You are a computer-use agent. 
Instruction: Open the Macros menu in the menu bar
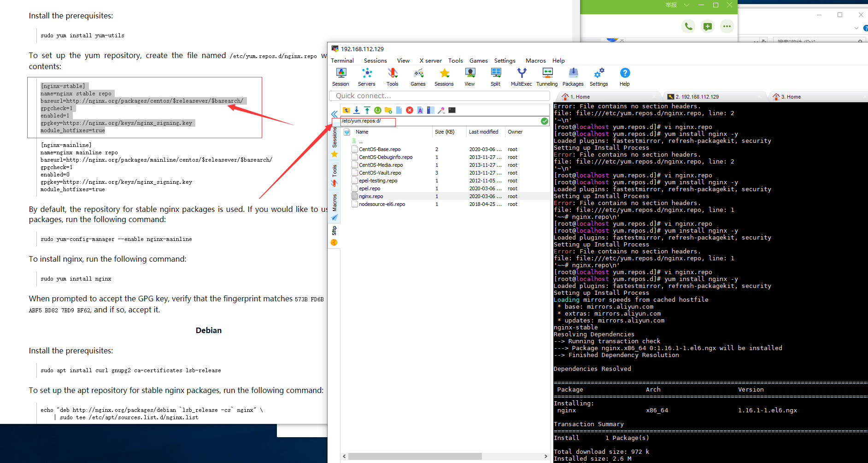pos(536,60)
